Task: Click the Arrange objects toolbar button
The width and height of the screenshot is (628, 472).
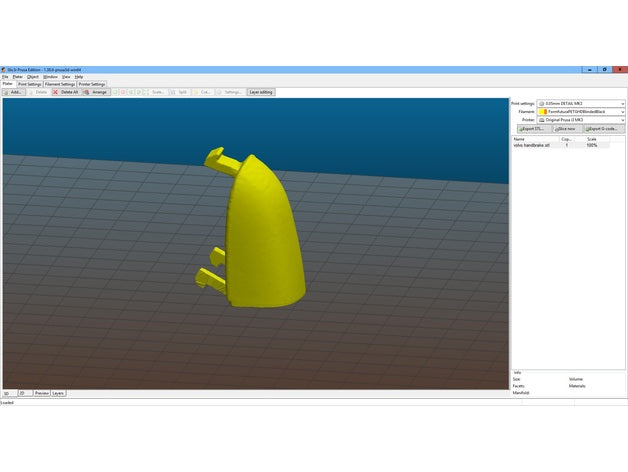Action: 96,92
